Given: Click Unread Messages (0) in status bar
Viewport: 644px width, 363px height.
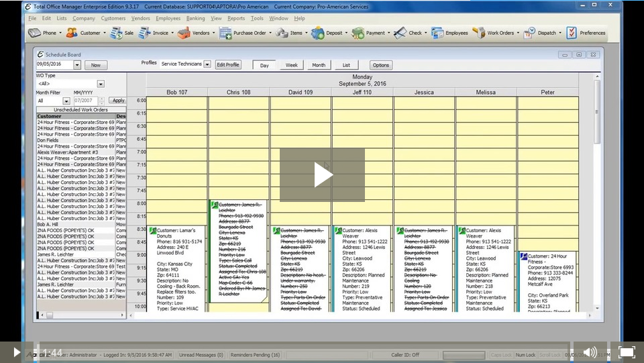Looking at the screenshot, I should 201,355.
